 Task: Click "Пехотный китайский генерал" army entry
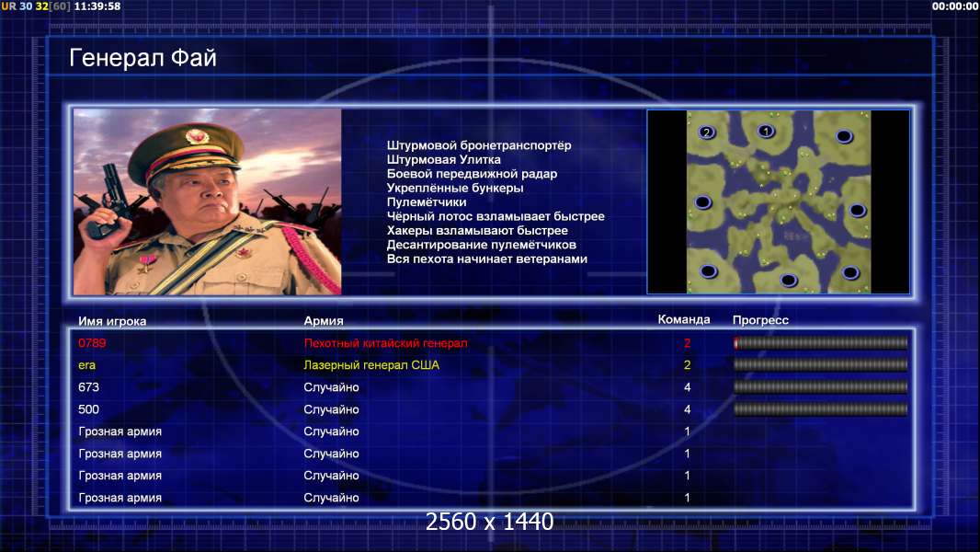(x=385, y=343)
